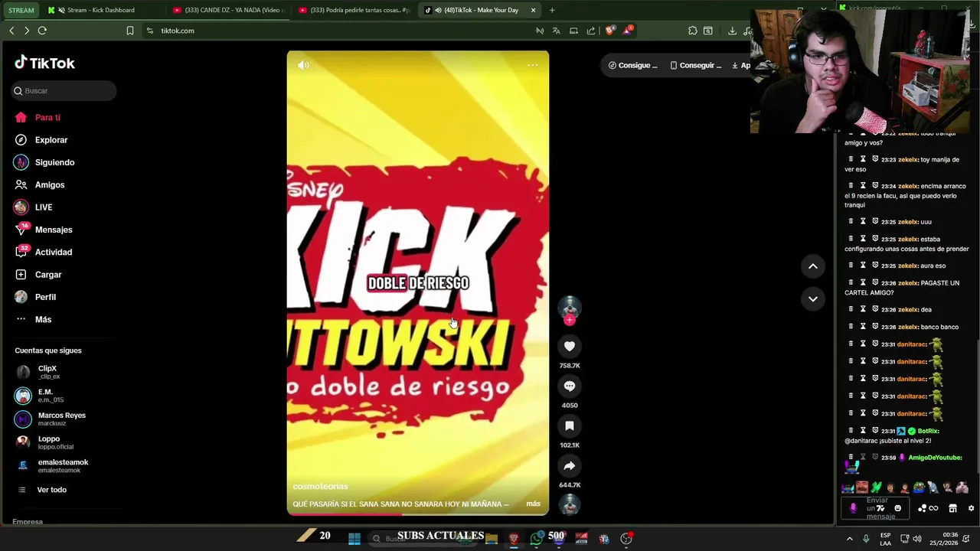Follow the creator via red plus badge
Screen dimensions: 980x551
(x=570, y=320)
